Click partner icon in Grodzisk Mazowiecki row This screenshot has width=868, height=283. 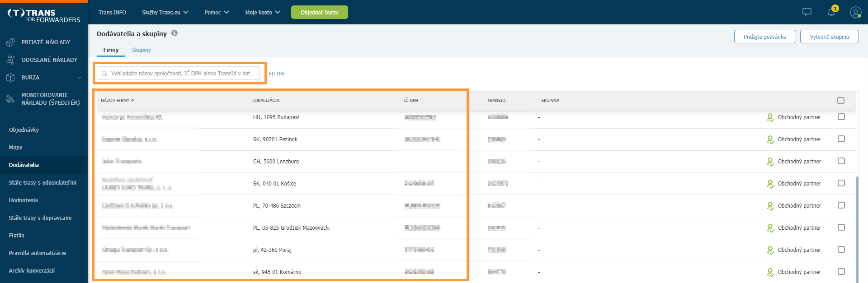pyautogui.click(x=770, y=228)
